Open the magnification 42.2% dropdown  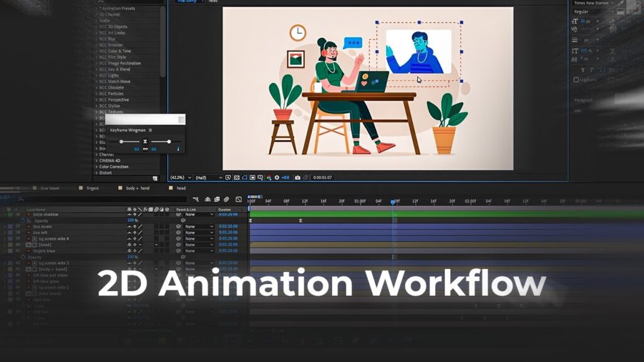coord(180,178)
